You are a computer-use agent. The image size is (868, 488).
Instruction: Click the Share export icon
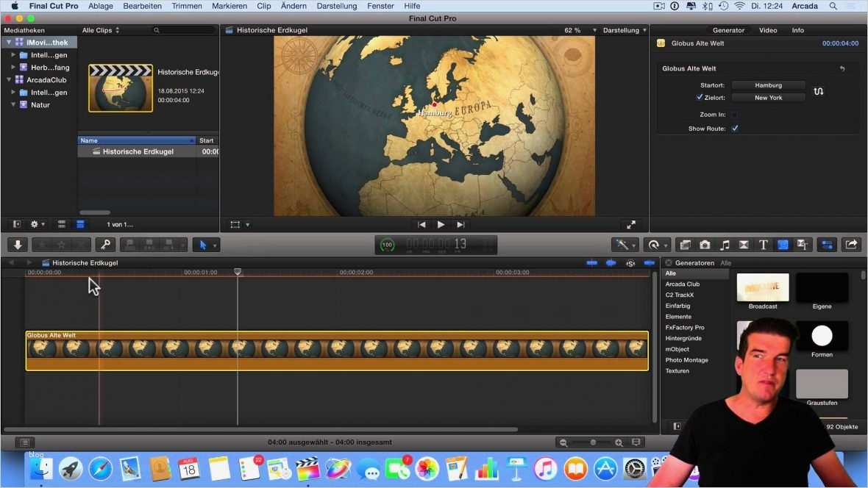[851, 244]
